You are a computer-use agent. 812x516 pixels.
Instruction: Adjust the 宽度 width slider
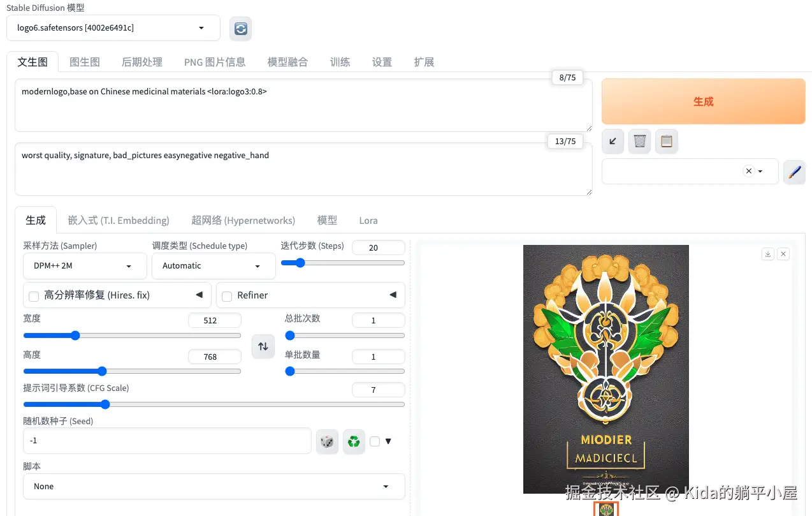(132, 335)
